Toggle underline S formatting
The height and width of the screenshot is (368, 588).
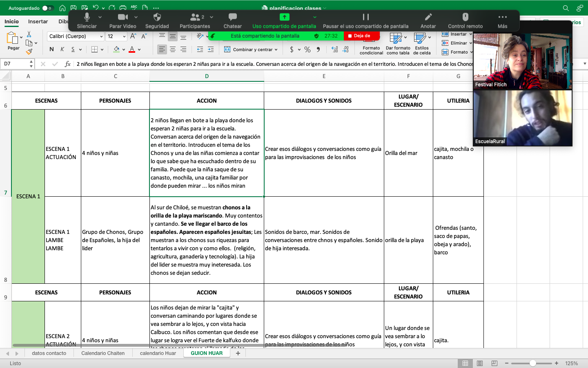point(73,49)
